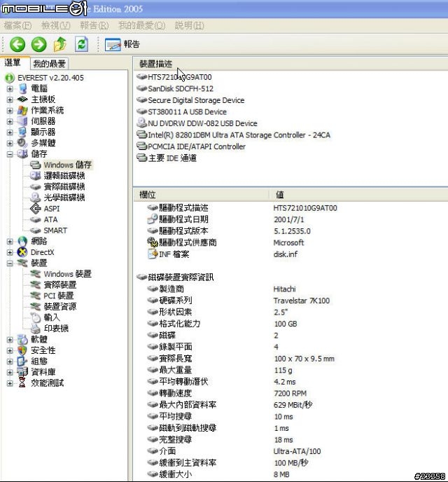Image resolution: width=448 pixels, height=482 pixels.
Task: Click the 輸入 mouse icon
Action: pos(35,317)
